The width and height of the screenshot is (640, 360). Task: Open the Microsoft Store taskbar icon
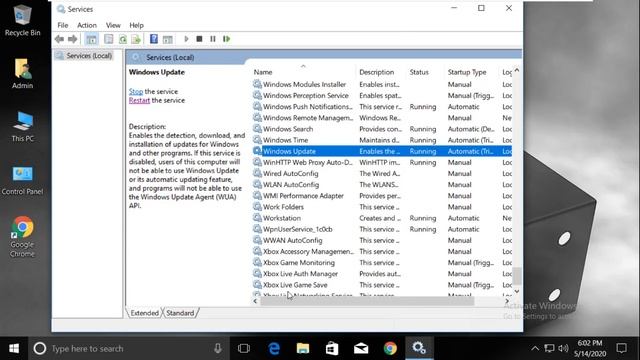[x=332, y=348]
